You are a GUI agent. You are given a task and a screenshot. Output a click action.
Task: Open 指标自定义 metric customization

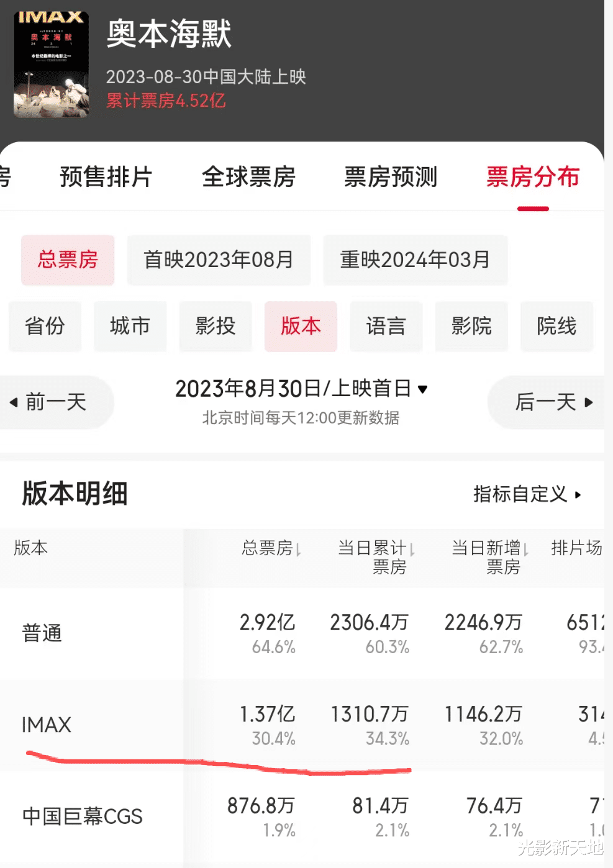[527, 494]
